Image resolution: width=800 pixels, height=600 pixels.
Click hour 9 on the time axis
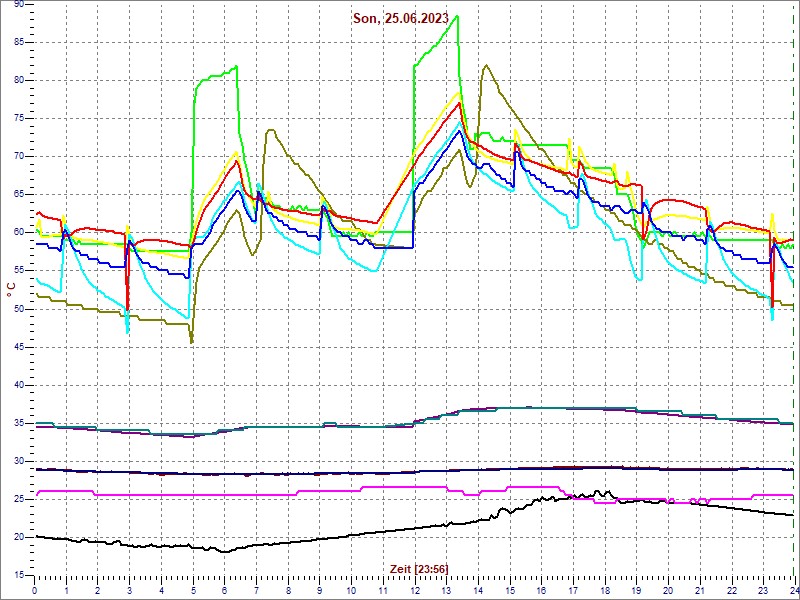pyautogui.click(x=320, y=590)
